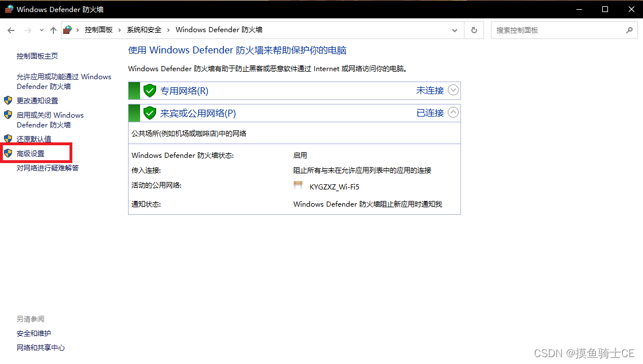Open 更改通知设置 link
Image resolution: width=643 pixels, height=364 pixels.
[37, 100]
